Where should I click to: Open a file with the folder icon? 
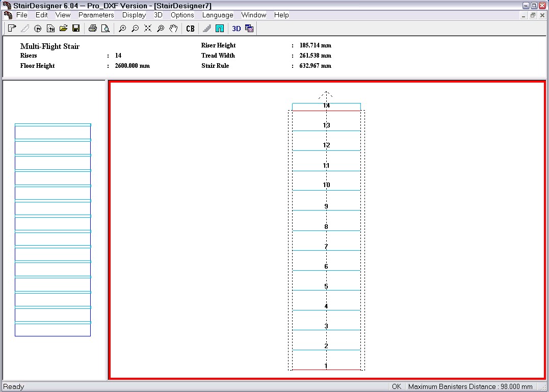[63, 29]
